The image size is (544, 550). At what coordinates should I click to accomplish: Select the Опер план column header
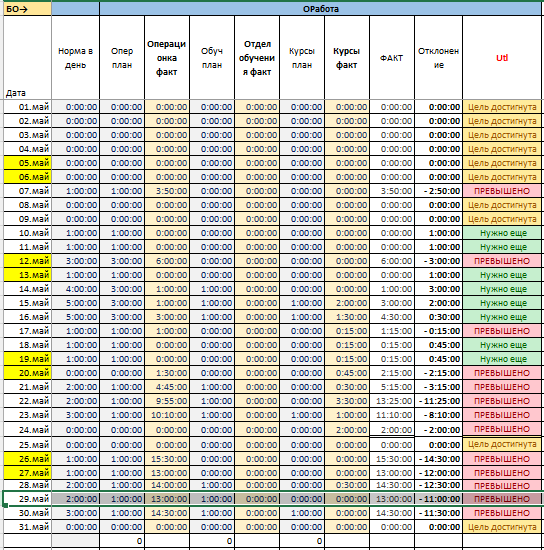coord(122,58)
